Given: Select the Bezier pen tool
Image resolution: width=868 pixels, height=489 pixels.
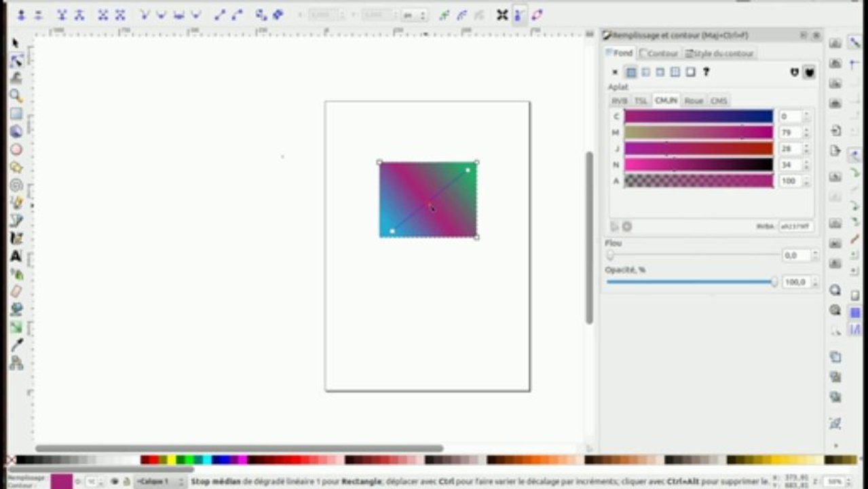Looking at the screenshot, I should point(16,220).
